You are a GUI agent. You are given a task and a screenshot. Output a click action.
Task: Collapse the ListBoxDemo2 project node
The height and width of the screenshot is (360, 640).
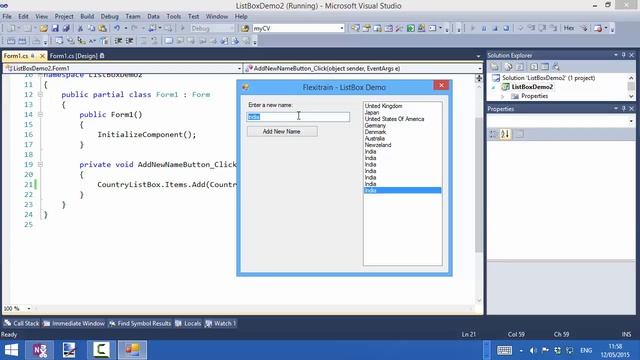494,87
